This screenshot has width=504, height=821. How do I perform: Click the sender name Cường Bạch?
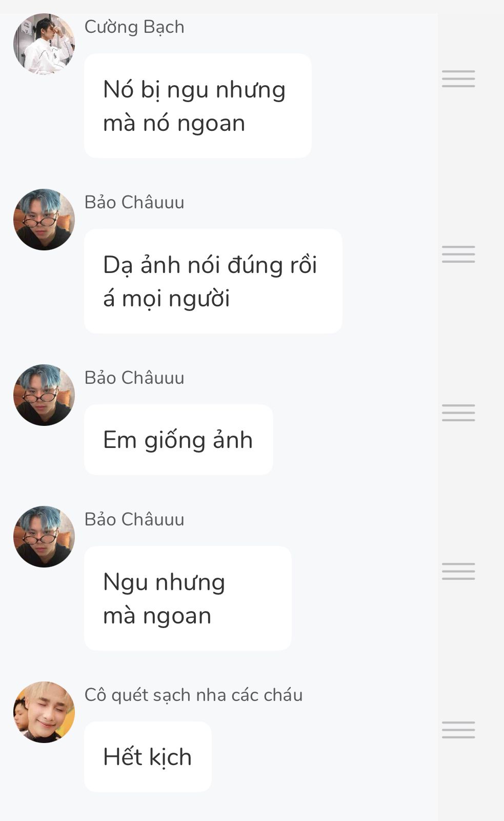click(x=134, y=27)
